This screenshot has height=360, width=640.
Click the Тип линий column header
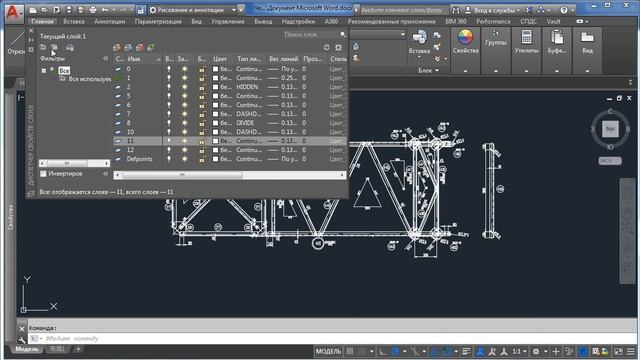click(x=249, y=59)
